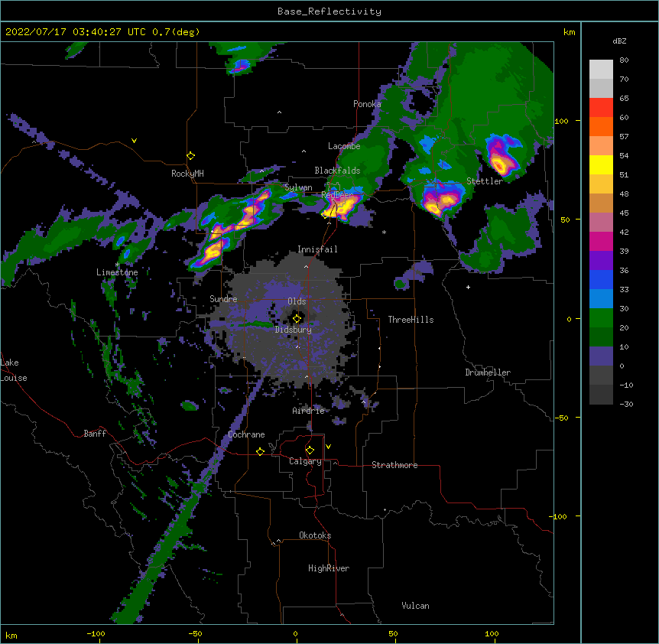The width and height of the screenshot is (659, 644).
Task: Click the Stettler city label
Action: 485,181
